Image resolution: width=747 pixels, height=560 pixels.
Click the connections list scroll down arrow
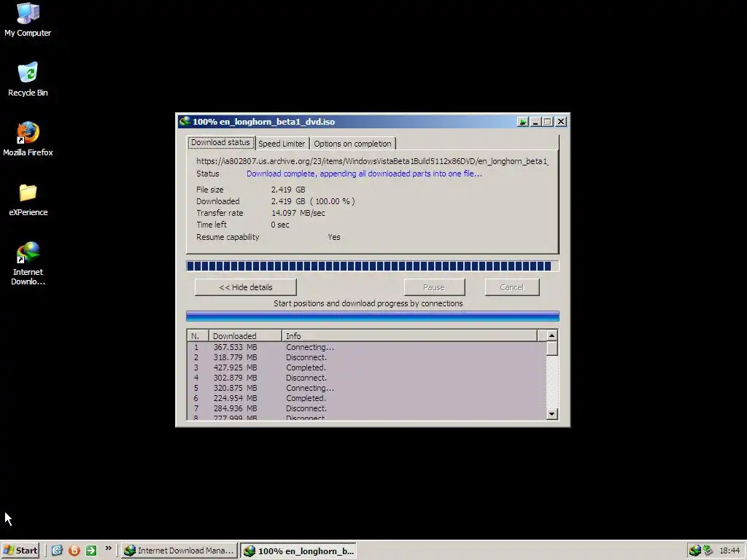[x=551, y=414]
